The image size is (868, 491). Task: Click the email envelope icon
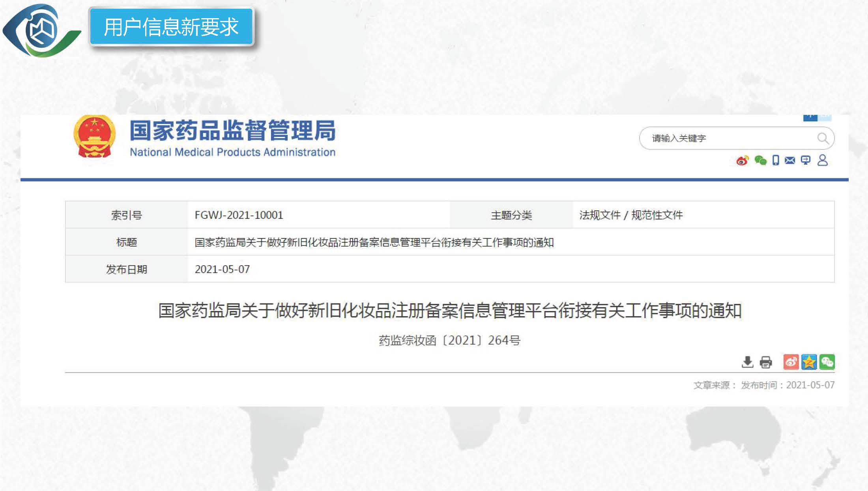click(790, 160)
